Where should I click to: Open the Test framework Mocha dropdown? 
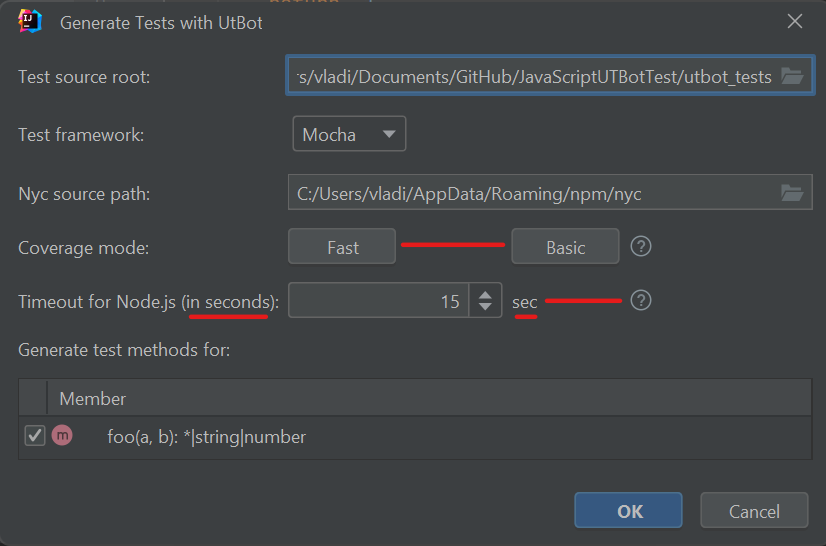[x=349, y=134]
